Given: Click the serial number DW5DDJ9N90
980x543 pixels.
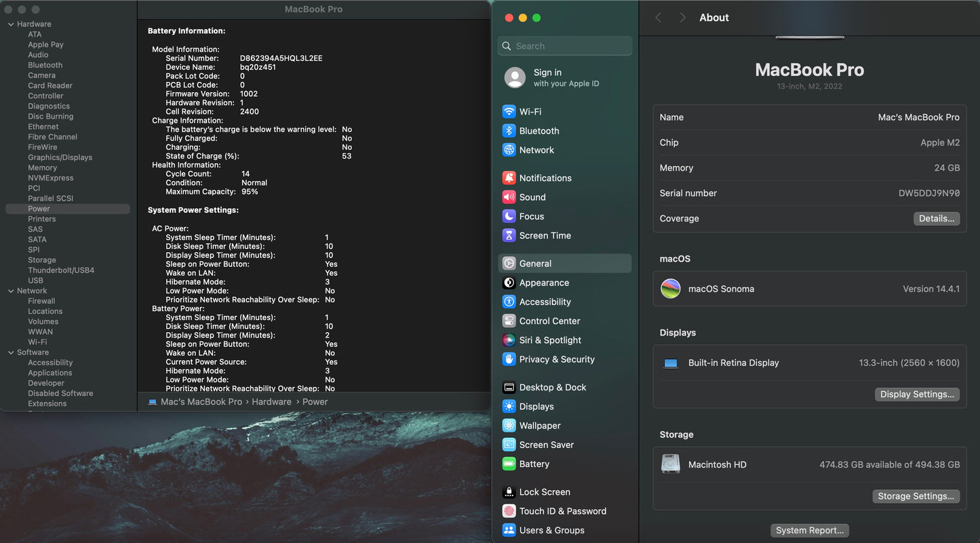Looking at the screenshot, I should (929, 193).
